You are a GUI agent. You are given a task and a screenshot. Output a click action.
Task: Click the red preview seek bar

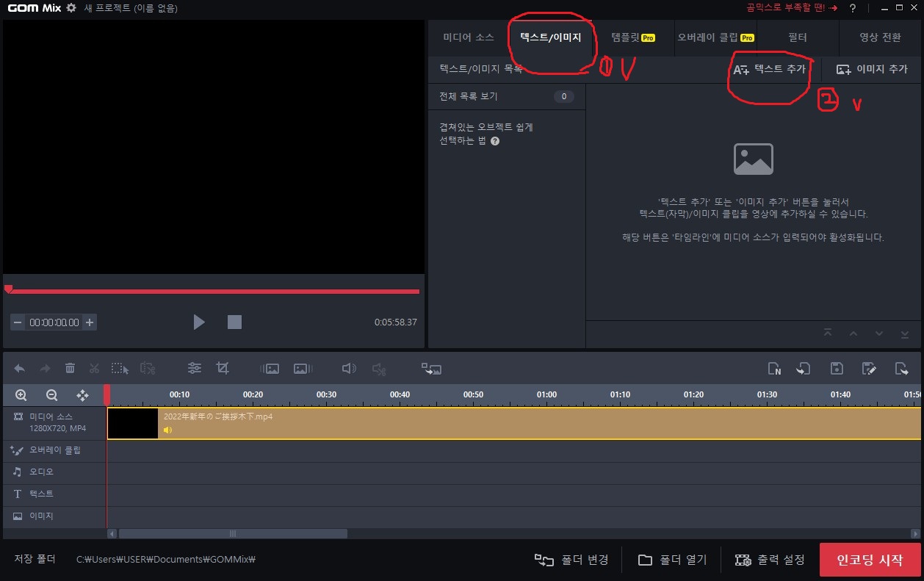(213, 292)
